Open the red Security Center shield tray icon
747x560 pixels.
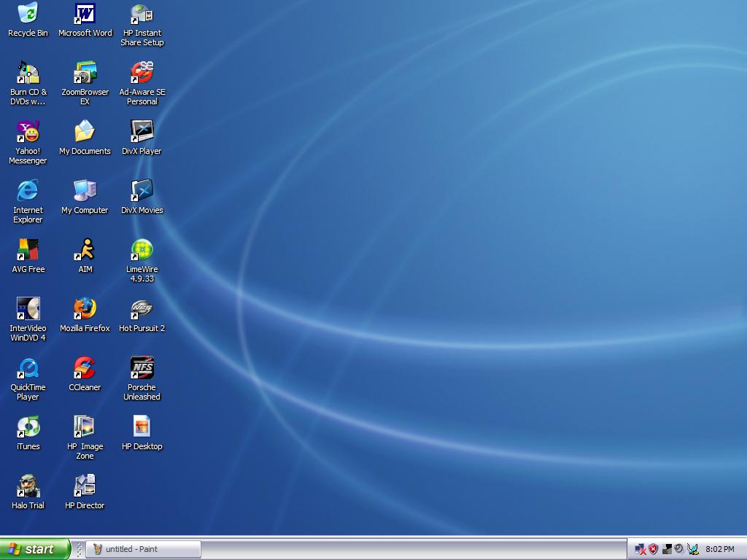653,550
